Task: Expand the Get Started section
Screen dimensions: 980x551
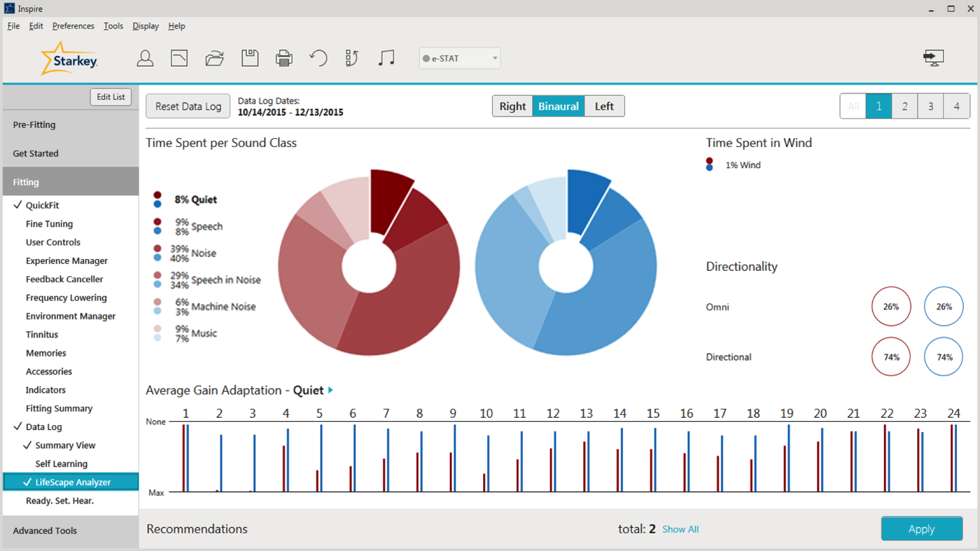Action: [x=71, y=153]
